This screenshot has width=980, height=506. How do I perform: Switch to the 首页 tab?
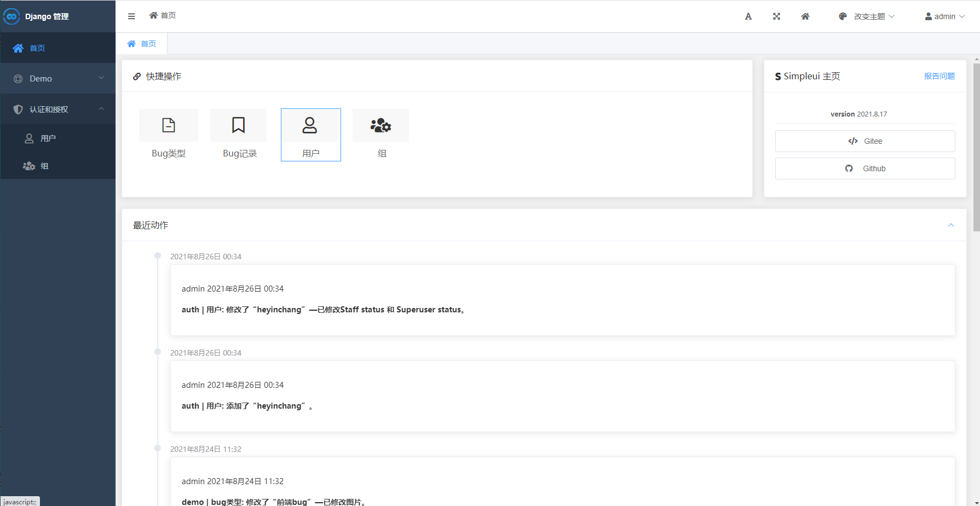142,43
